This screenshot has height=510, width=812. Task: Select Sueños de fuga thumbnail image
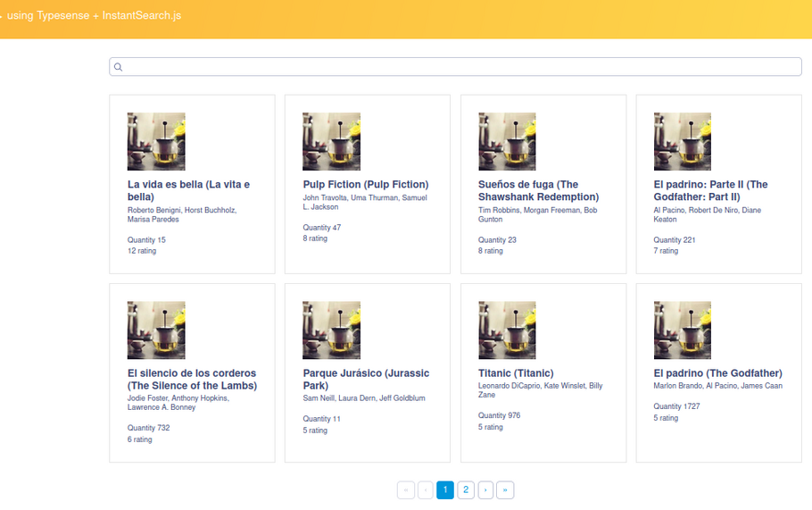pyautogui.click(x=507, y=141)
